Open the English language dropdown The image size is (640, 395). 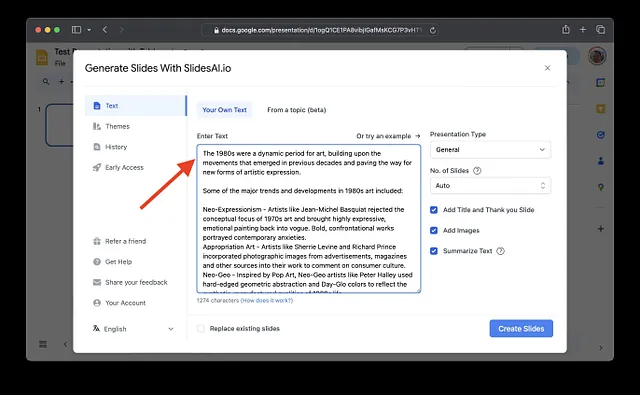click(133, 329)
